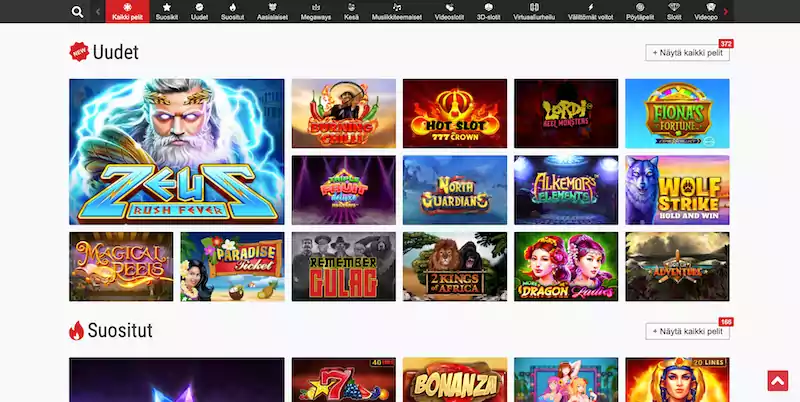This screenshot has height=402, width=800.
Task: Open Bonanza game in Suositut
Action: click(455, 380)
